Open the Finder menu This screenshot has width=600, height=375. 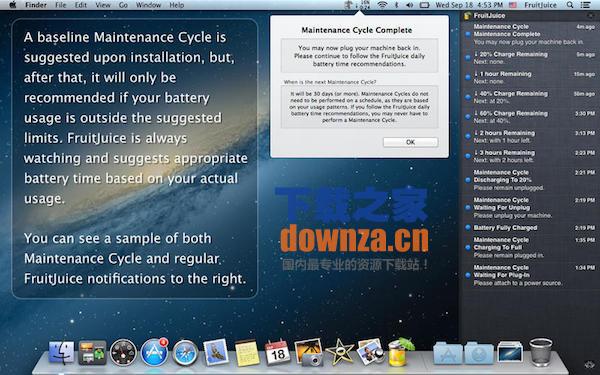36,5
